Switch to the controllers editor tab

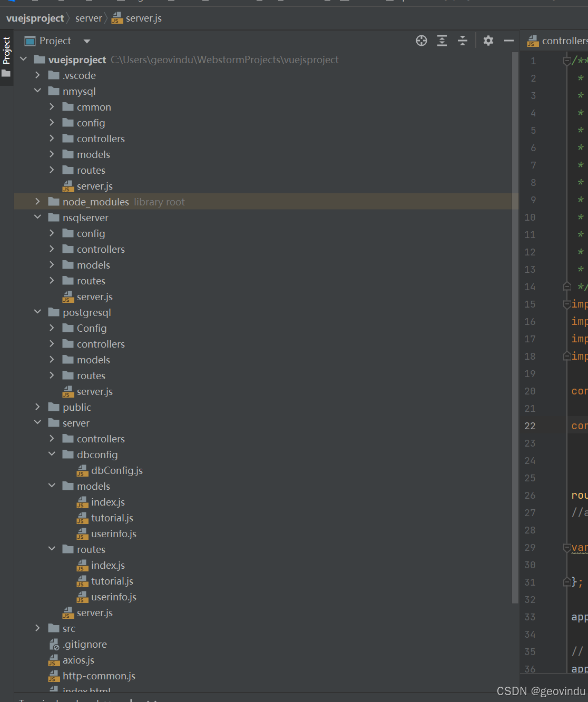coord(557,41)
